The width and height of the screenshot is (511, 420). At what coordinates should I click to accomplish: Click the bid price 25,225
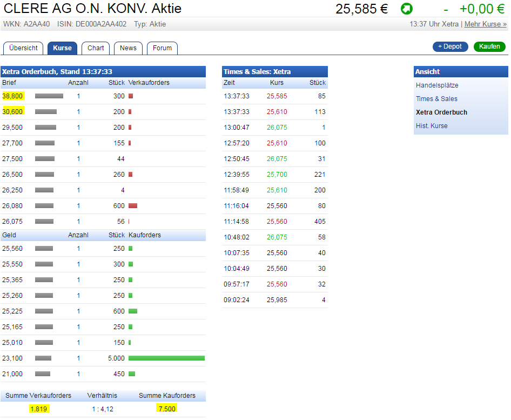pos(12,311)
